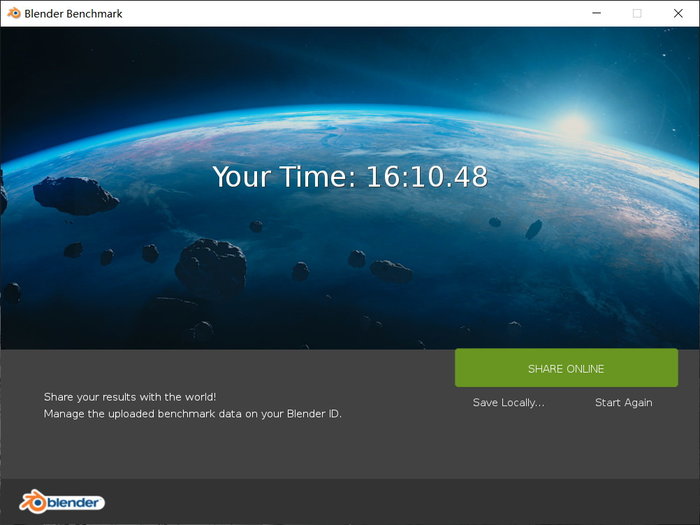Close the Blender Benchmark window

point(680,14)
